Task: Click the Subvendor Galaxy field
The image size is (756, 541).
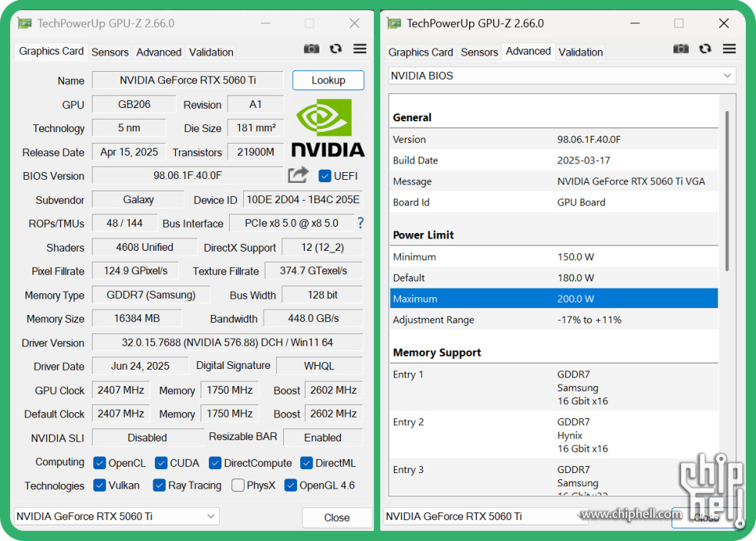Action: click(138, 200)
